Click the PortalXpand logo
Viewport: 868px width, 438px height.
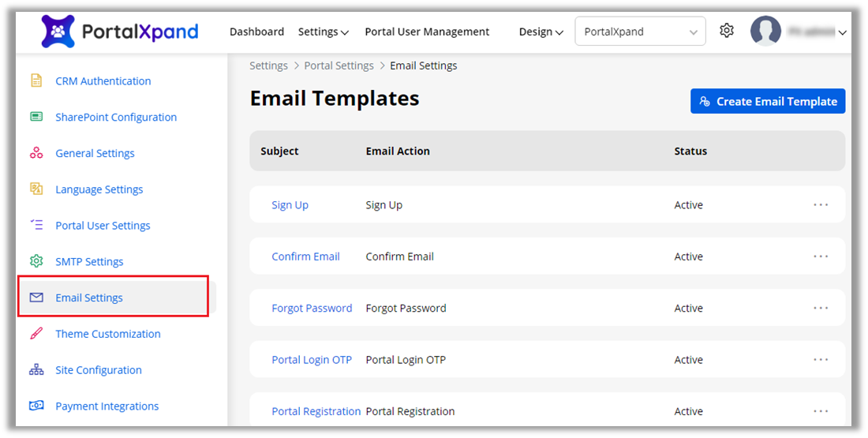(x=120, y=32)
